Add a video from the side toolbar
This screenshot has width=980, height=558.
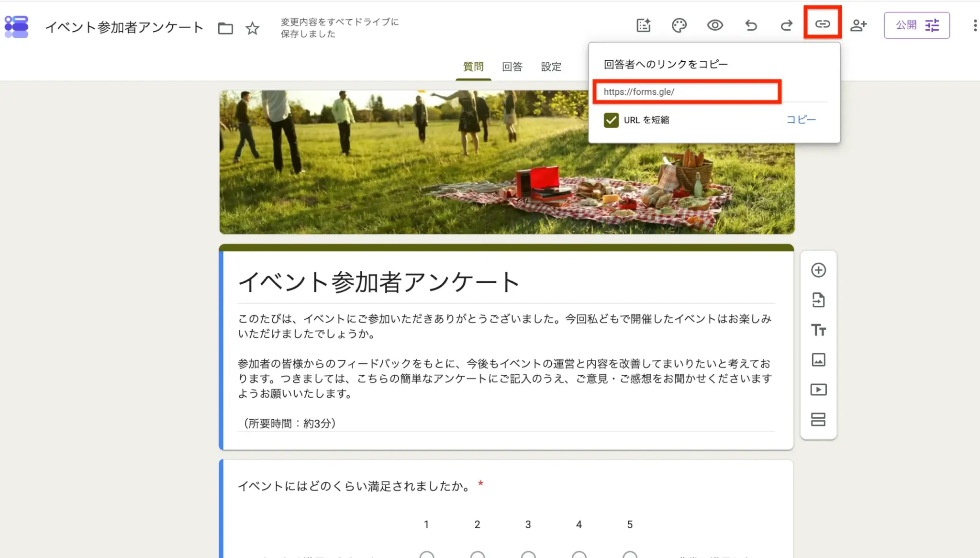[818, 390]
